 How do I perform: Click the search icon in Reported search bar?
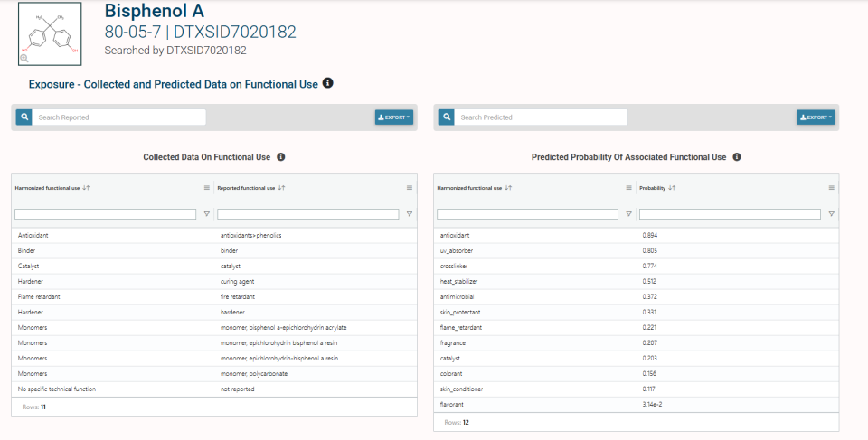pyautogui.click(x=23, y=117)
